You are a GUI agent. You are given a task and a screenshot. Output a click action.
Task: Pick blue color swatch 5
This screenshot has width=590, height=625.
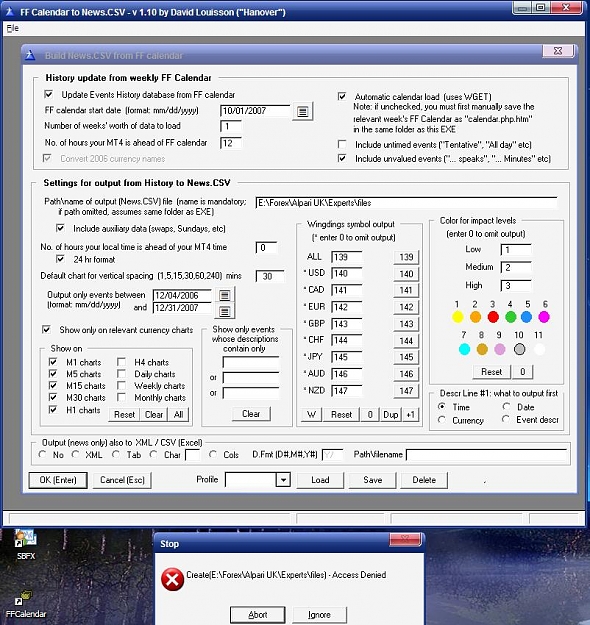click(x=527, y=317)
